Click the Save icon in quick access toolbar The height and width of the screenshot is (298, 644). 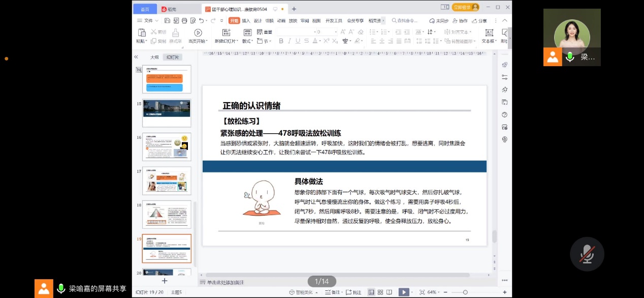coord(168,21)
